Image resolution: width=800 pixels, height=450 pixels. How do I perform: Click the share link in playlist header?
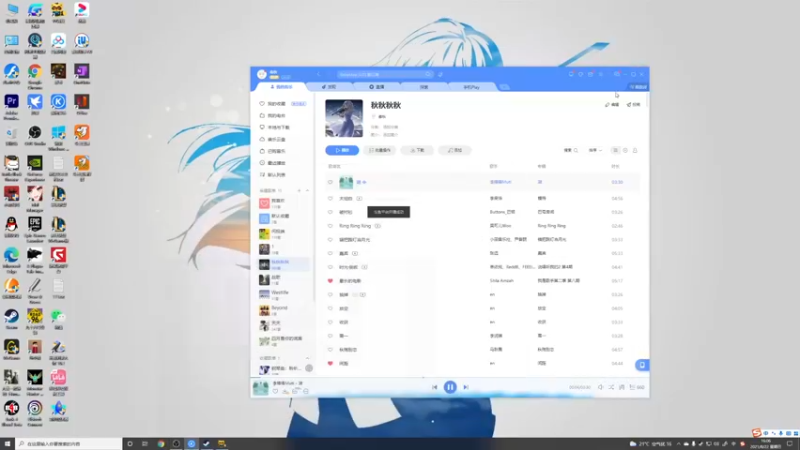click(633, 105)
